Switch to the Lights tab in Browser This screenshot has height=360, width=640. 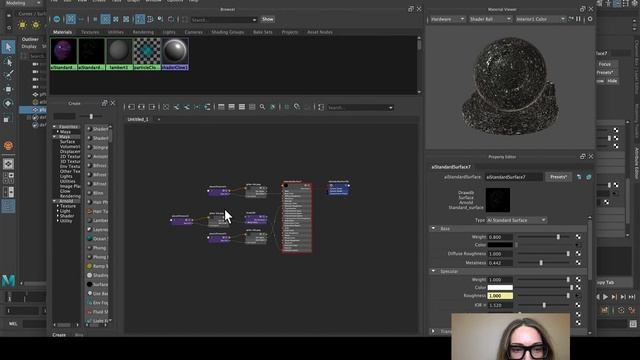[x=169, y=32]
